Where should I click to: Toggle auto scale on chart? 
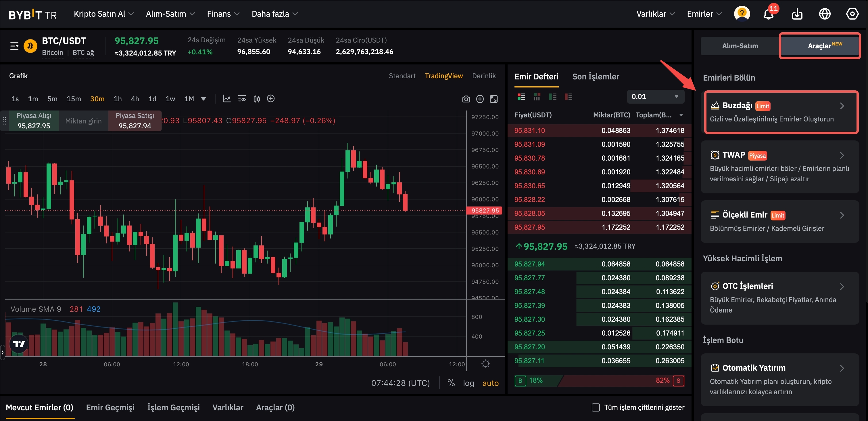(x=490, y=383)
